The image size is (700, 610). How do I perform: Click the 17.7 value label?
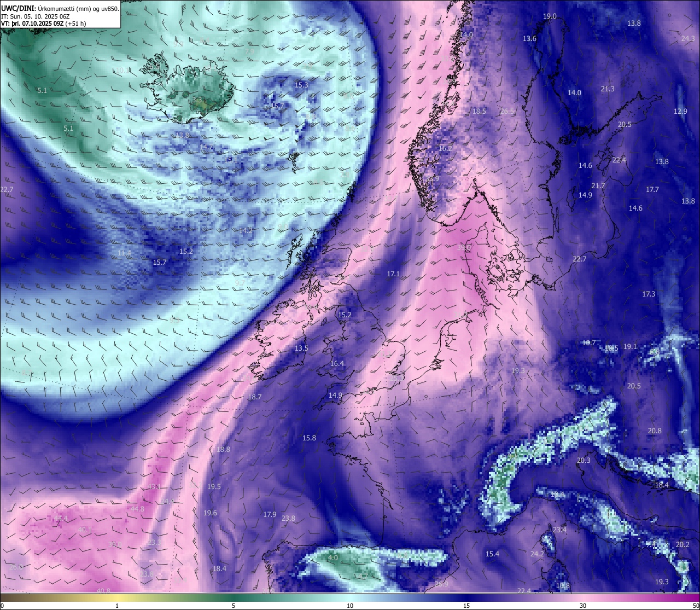point(652,189)
